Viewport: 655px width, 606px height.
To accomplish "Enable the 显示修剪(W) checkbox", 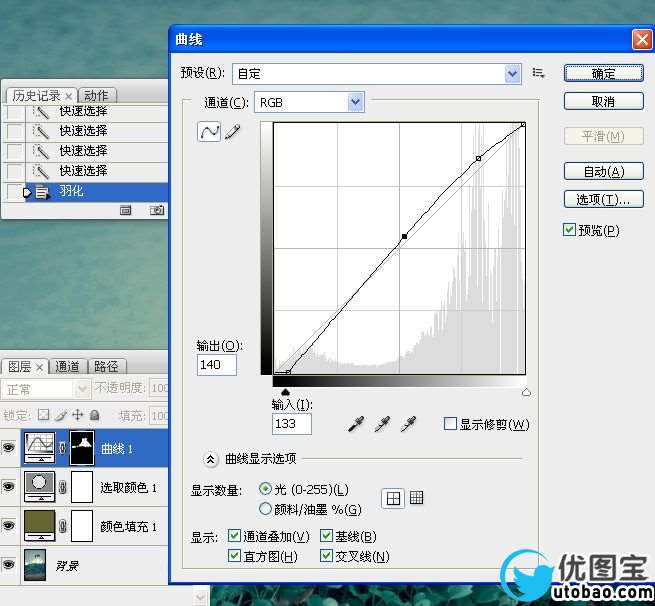I will 450,423.
